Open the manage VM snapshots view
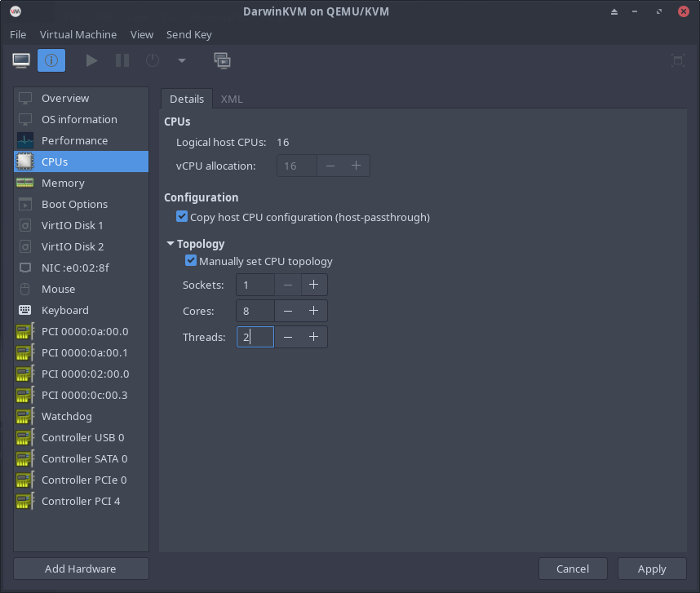The image size is (700, 593). pyautogui.click(x=223, y=60)
